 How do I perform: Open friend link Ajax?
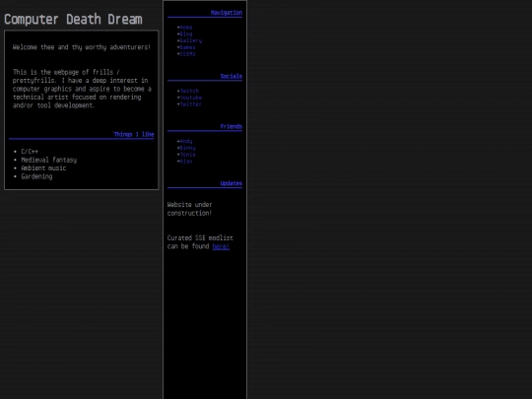tap(186, 162)
